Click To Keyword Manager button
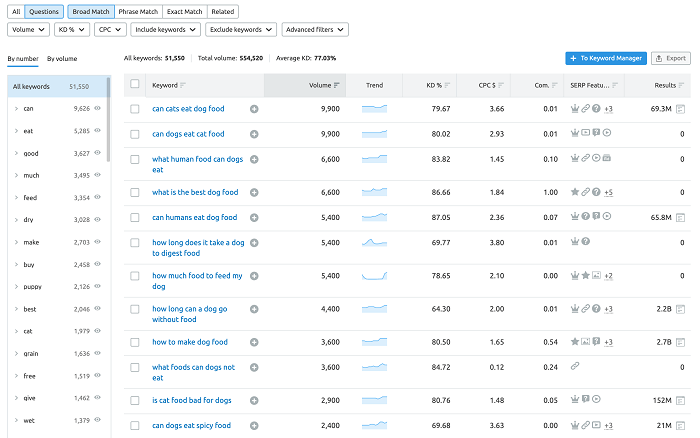This screenshot has width=700, height=438. click(x=606, y=58)
